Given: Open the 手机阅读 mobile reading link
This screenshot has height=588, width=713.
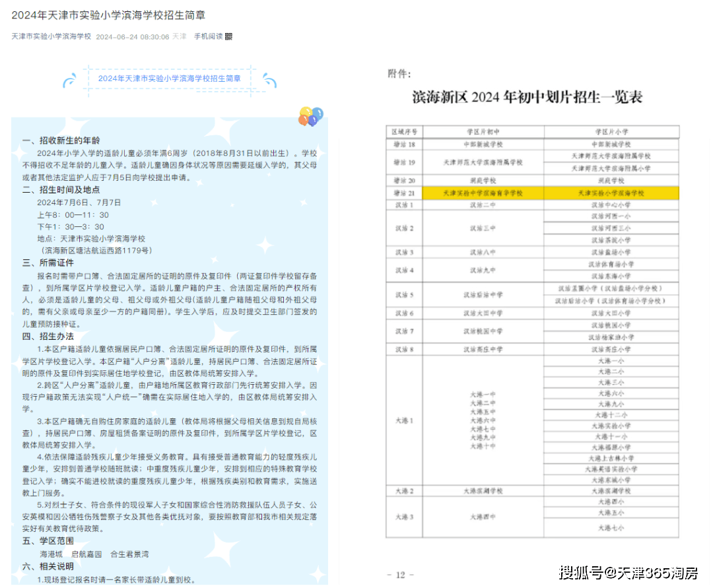Looking at the screenshot, I should 207,36.
